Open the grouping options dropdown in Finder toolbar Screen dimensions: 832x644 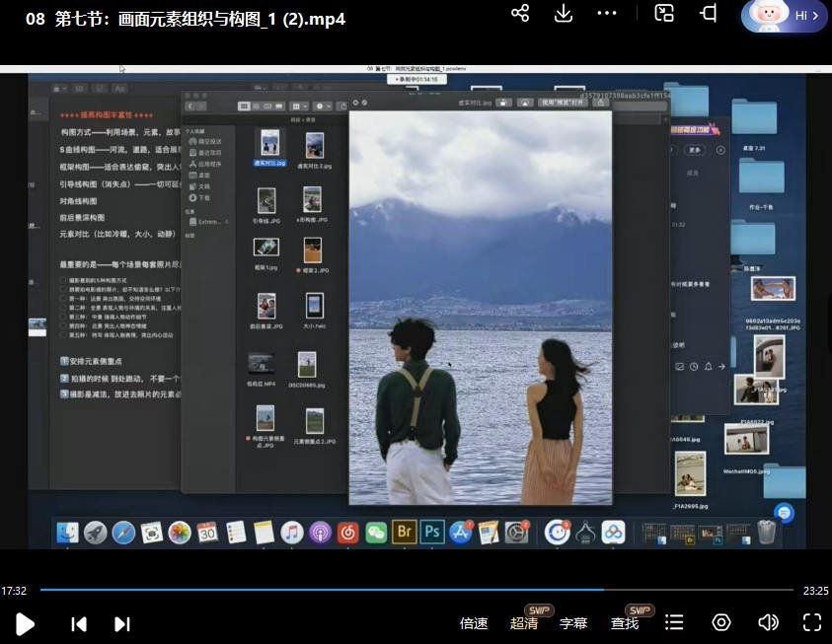pyautogui.click(x=299, y=106)
